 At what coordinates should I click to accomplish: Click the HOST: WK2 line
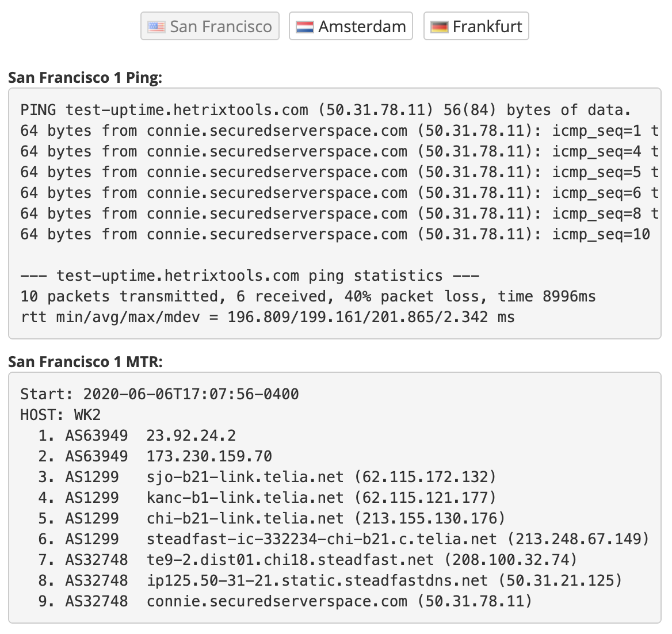coord(60,415)
